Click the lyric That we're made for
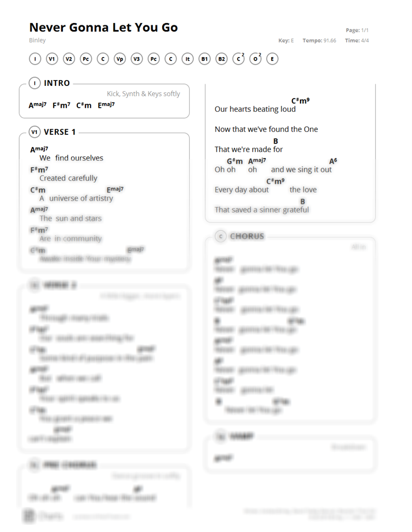The image size is (412, 532). tap(249, 149)
